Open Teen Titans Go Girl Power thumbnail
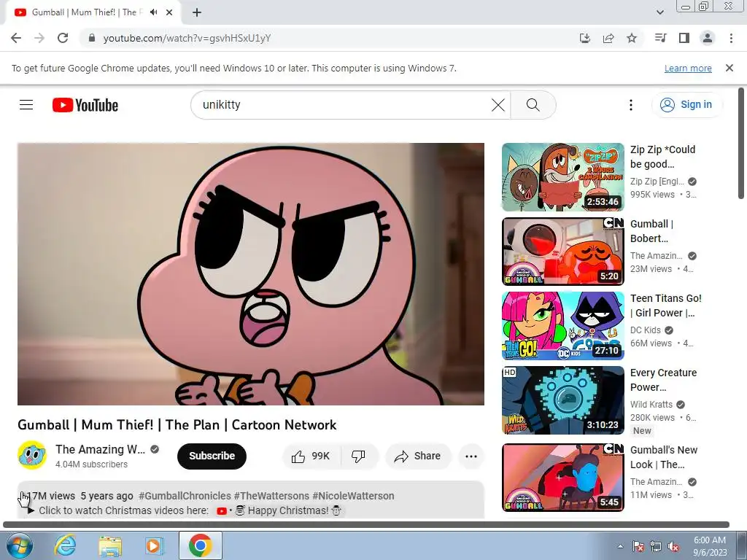 click(562, 326)
